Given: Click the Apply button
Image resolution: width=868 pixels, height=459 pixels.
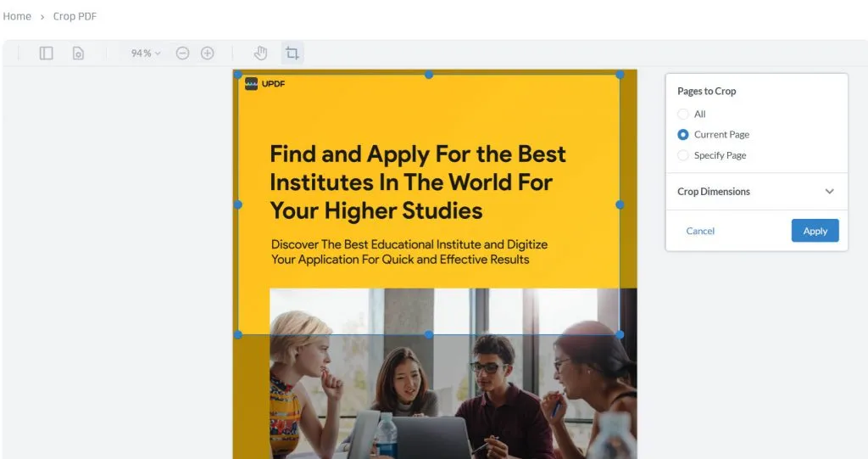Looking at the screenshot, I should click(815, 231).
